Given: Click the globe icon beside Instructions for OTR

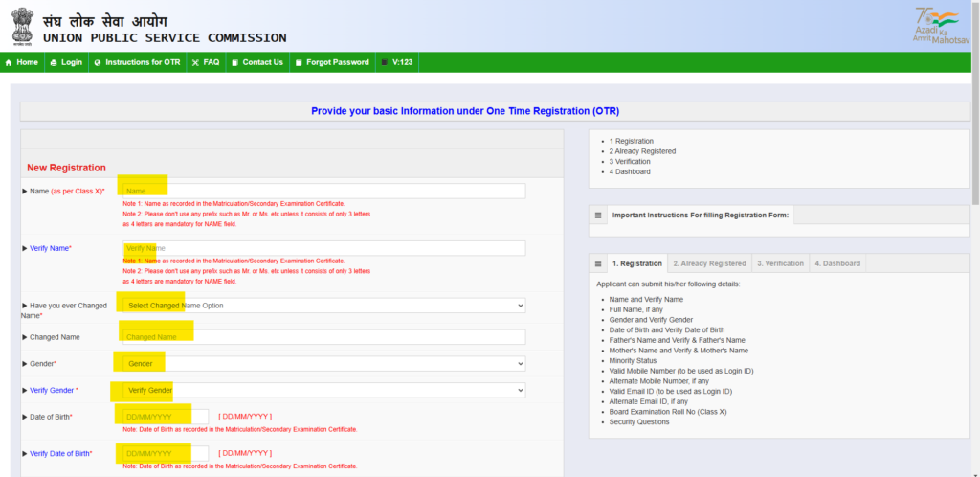Looking at the screenshot, I should point(98,62).
